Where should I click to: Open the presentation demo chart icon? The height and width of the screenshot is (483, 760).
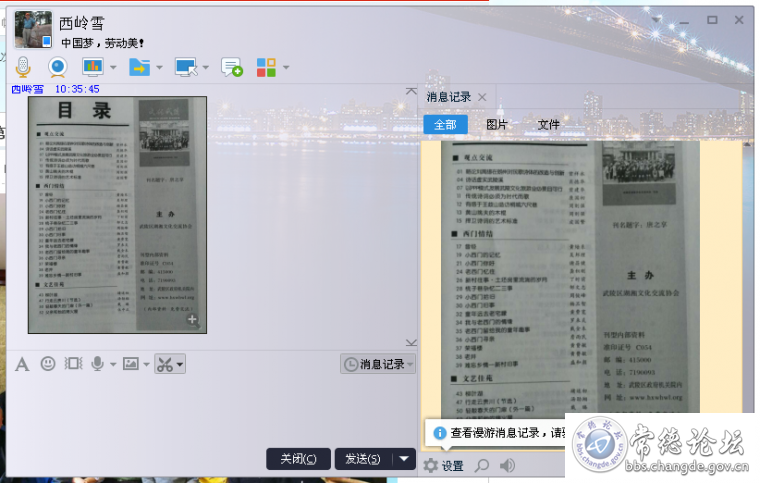click(93, 67)
